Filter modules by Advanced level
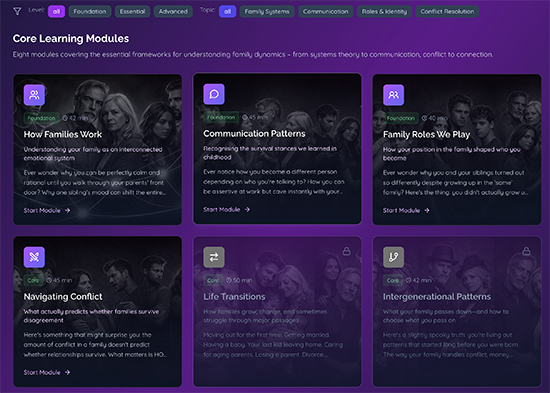 coord(173,12)
